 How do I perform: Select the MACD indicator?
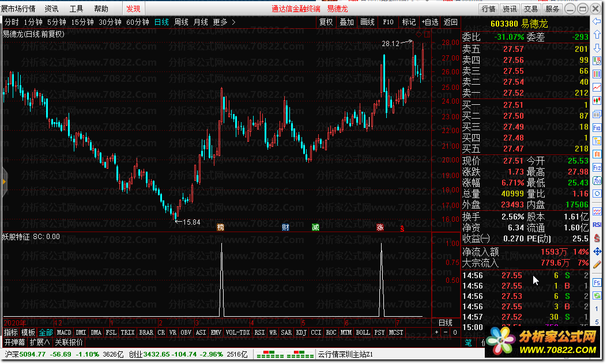coord(64,332)
